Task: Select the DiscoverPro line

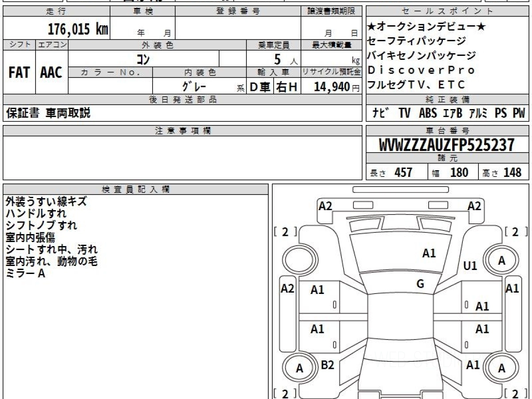Action: coord(421,70)
